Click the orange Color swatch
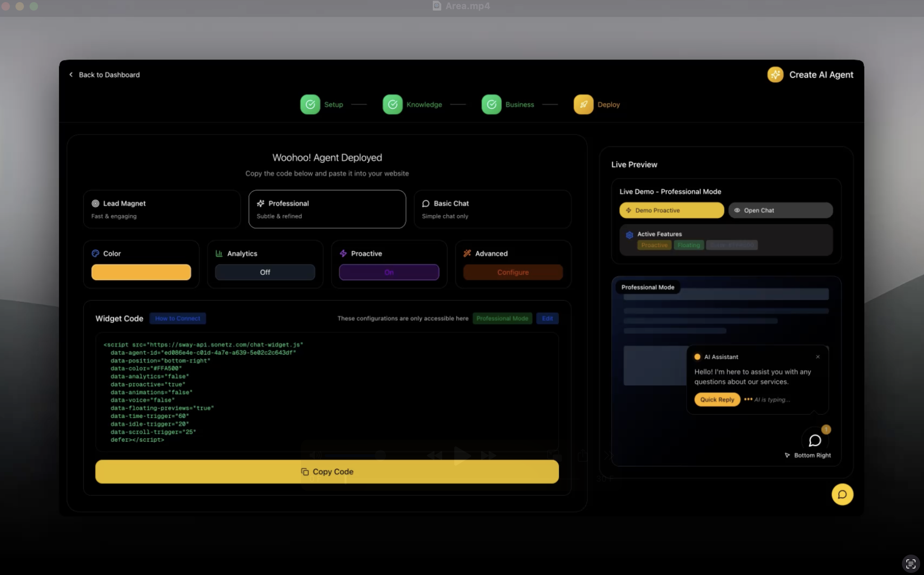This screenshot has height=575, width=924. click(x=141, y=272)
